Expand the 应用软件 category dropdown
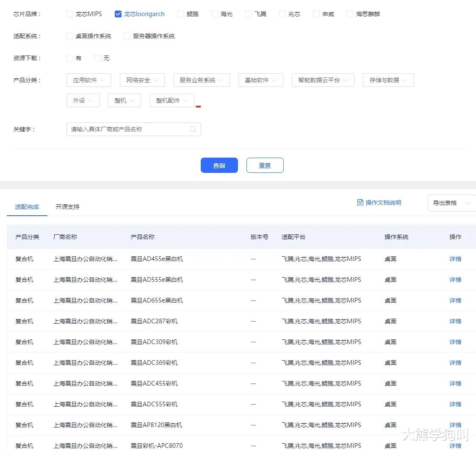Screen dimensions: 476x450 coord(89,80)
